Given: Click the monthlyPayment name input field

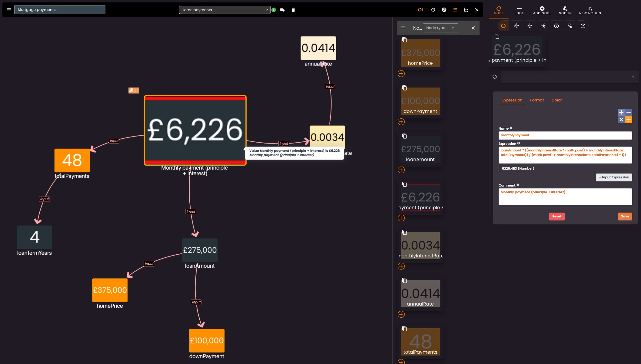Looking at the screenshot, I should click(x=565, y=135).
